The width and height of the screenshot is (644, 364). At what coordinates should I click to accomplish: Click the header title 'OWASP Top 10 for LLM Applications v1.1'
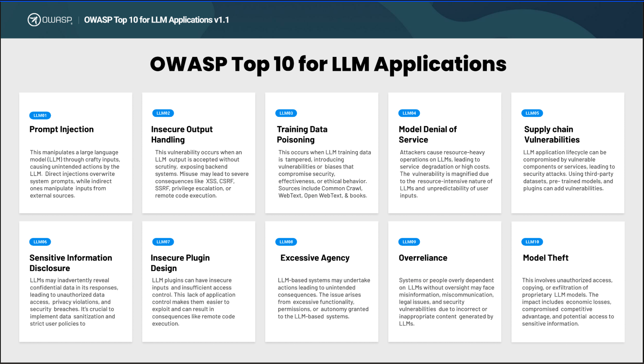pyautogui.click(x=157, y=20)
